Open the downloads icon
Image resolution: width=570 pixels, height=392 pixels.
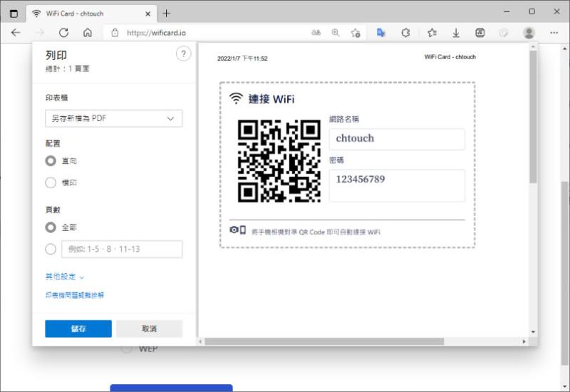click(x=456, y=33)
